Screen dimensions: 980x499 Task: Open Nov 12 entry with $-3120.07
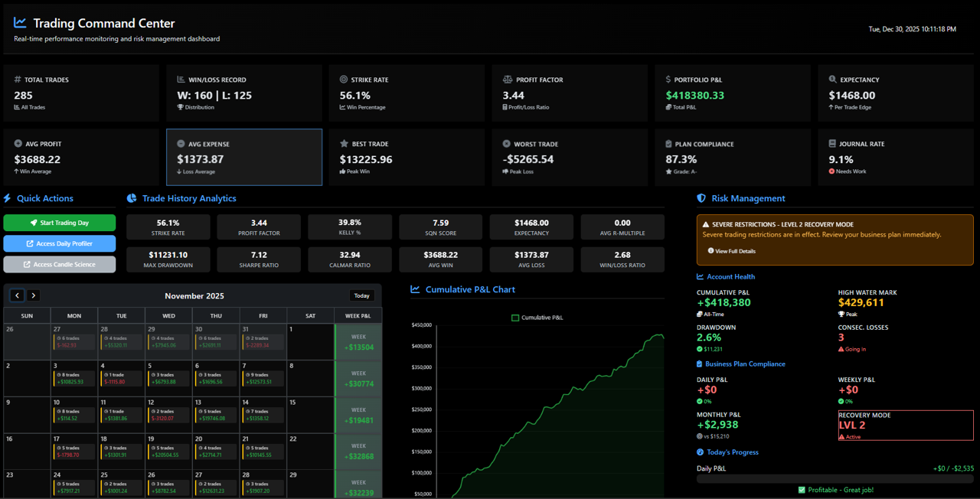[x=168, y=415]
